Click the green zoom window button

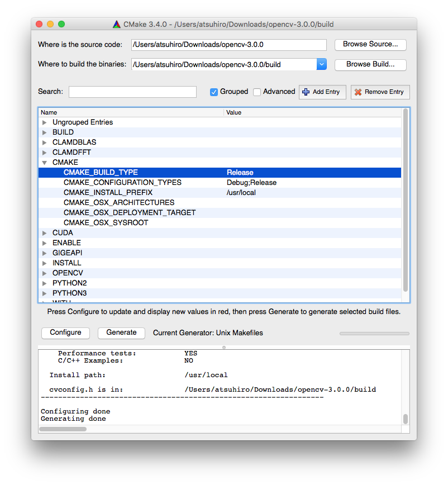tap(61, 24)
